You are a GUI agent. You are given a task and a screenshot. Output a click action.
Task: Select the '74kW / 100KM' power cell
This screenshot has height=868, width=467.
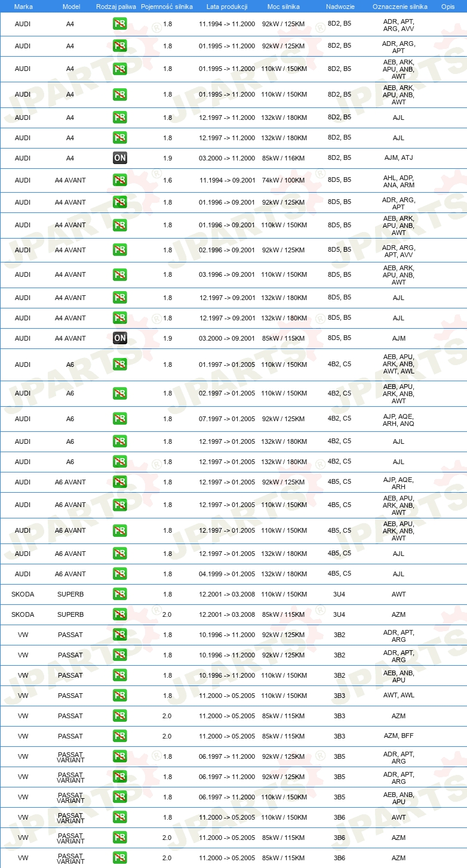click(x=284, y=180)
